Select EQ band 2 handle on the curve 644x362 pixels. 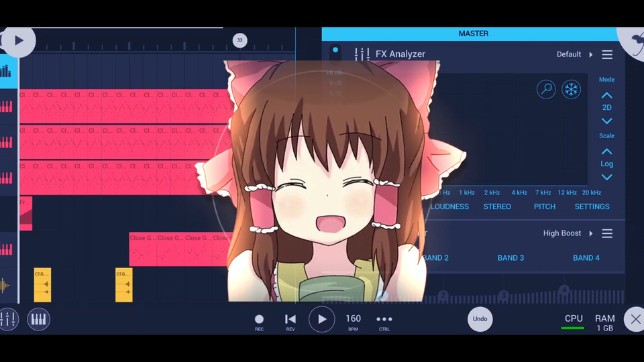coord(443,295)
